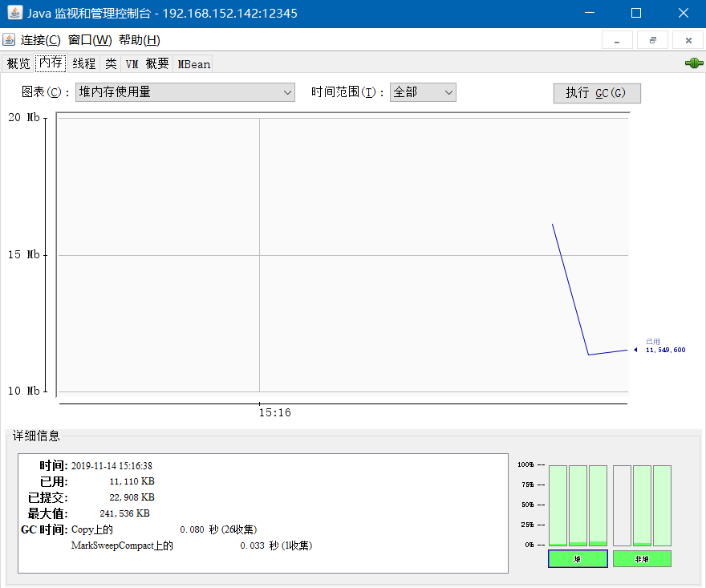Click the first heap memory pool bar
The image size is (706, 588).
(558, 505)
